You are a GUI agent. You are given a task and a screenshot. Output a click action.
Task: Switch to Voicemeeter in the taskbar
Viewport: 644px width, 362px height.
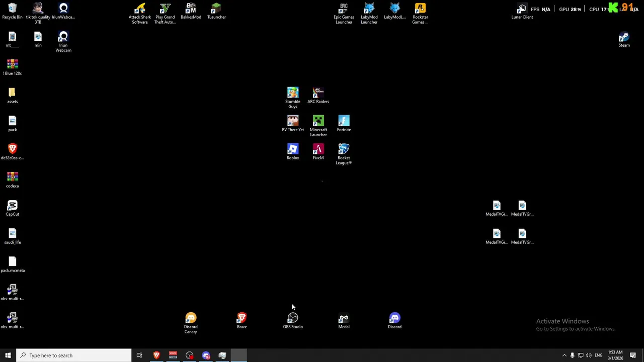pos(173,355)
